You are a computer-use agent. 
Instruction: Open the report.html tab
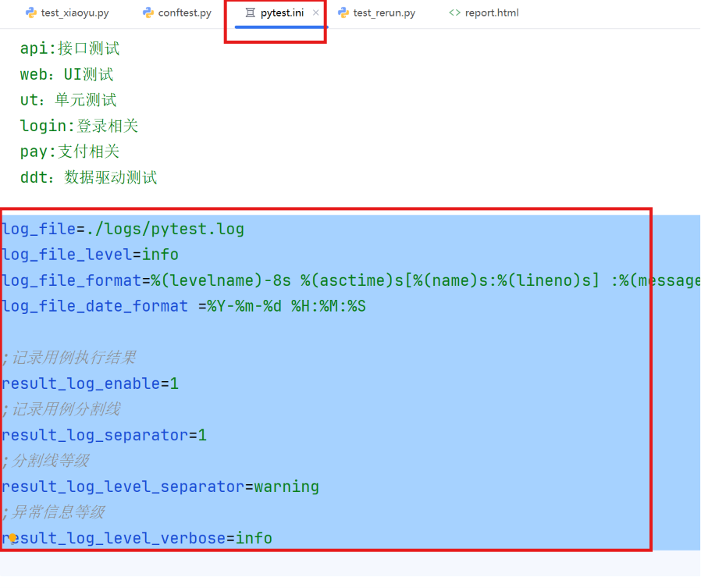[484, 13]
